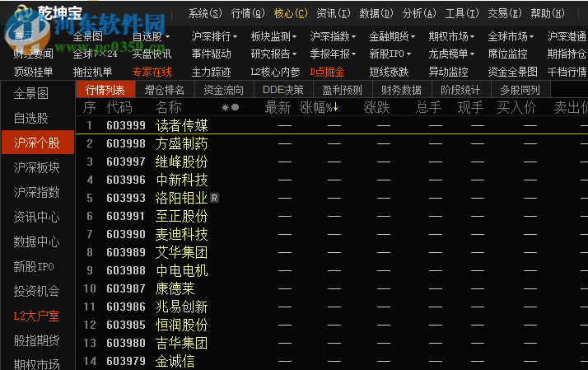Select 投资机会 in the left sidebar
588x370 pixels.
(x=38, y=291)
